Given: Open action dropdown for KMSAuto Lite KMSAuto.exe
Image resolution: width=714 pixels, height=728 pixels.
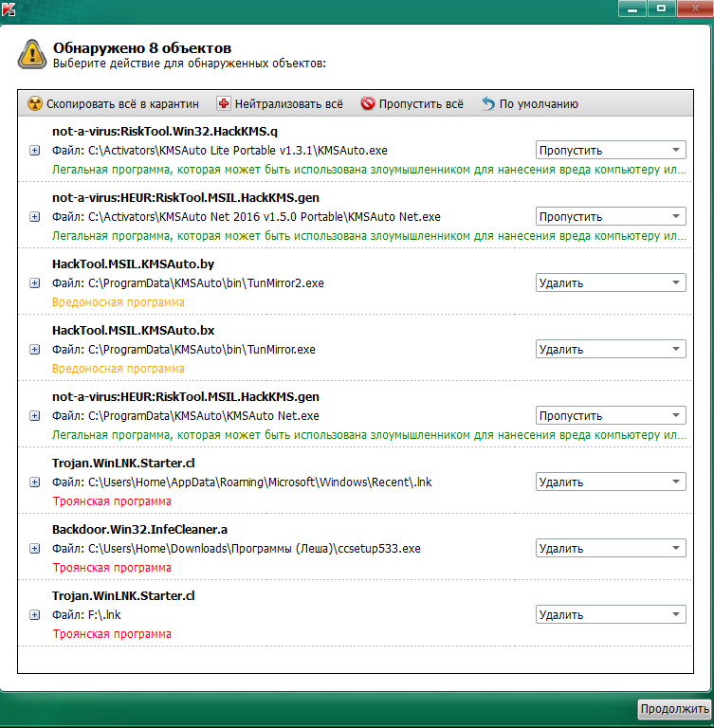Looking at the screenshot, I should (x=611, y=150).
